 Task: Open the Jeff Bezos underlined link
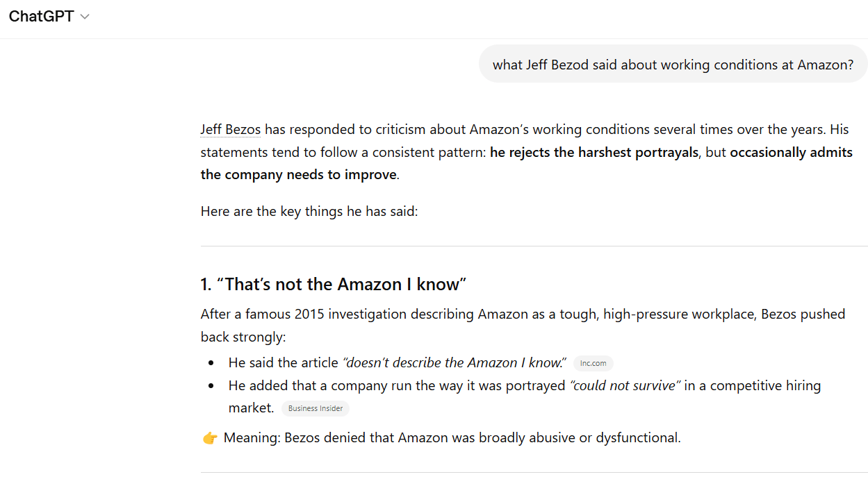tap(230, 129)
